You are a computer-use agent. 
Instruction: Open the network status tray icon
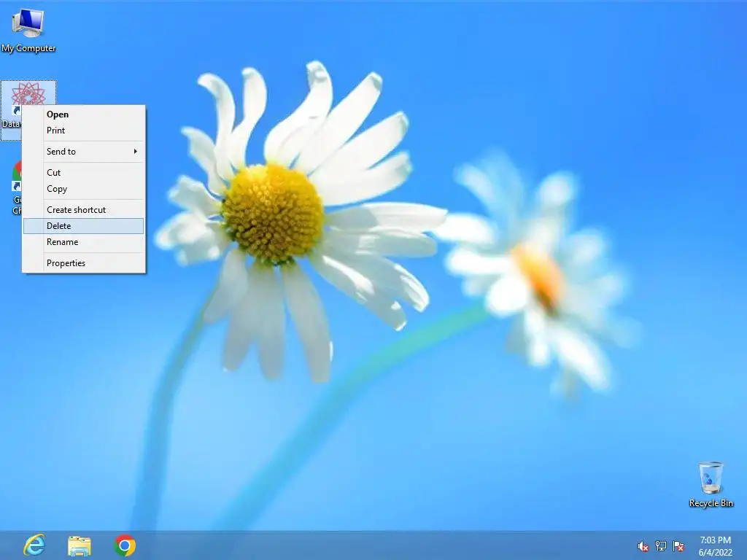click(x=661, y=545)
